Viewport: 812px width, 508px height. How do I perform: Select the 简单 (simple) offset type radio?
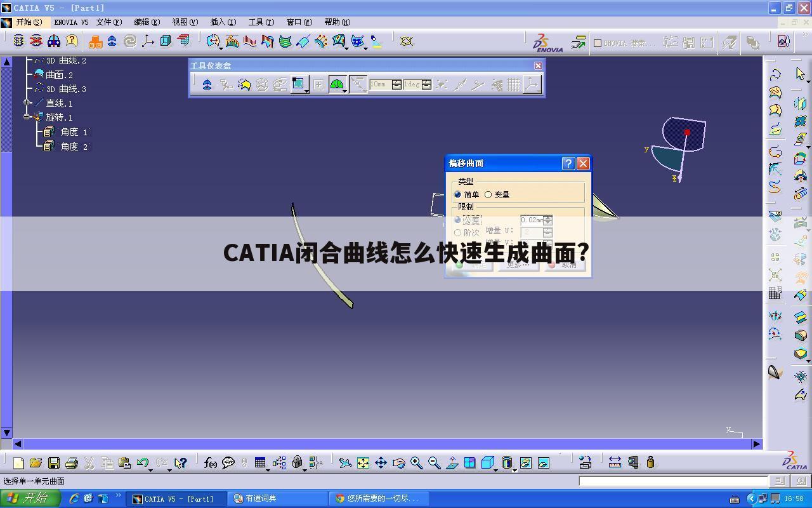(x=457, y=194)
